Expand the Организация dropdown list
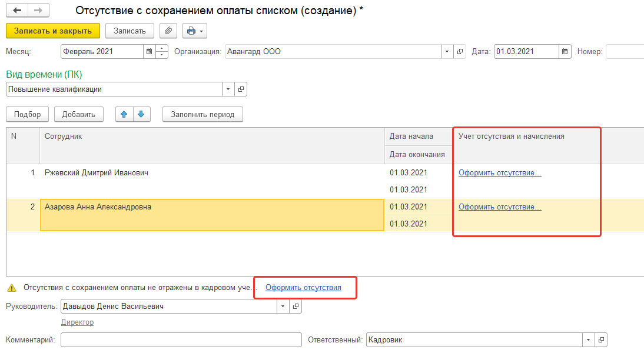This screenshot has height=353, width=644. [x=447, y=52]
